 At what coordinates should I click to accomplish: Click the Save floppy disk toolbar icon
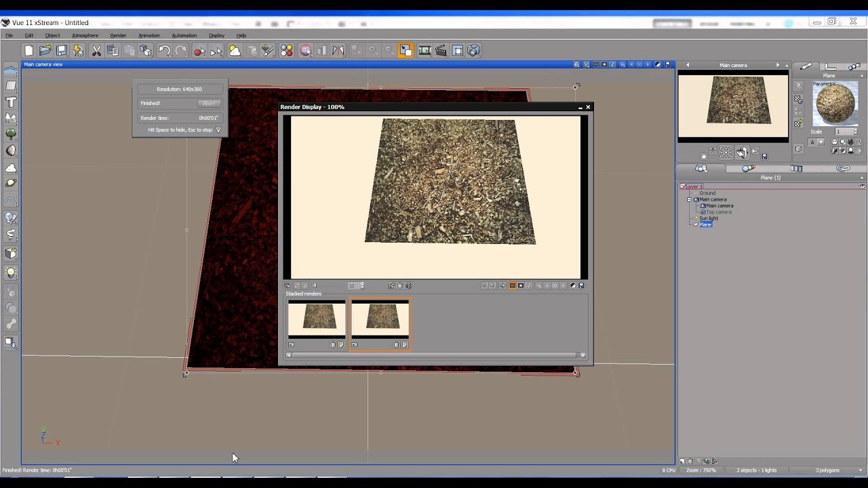click(x=62, y=51)
